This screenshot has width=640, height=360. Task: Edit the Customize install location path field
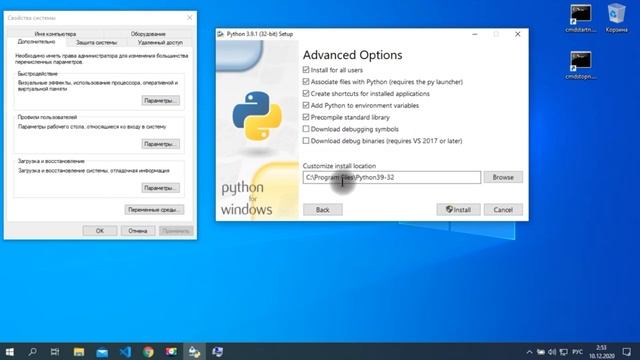pos(392,177)
